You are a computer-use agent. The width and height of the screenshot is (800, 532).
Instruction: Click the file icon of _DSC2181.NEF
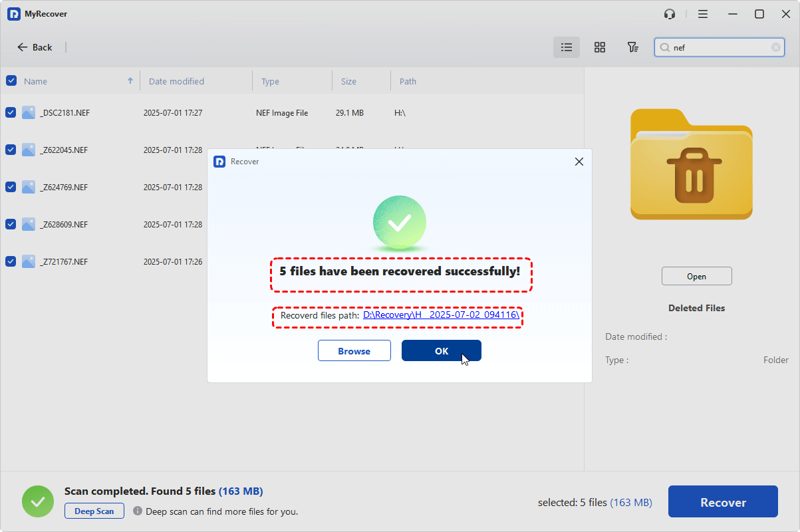pos(28,112)
